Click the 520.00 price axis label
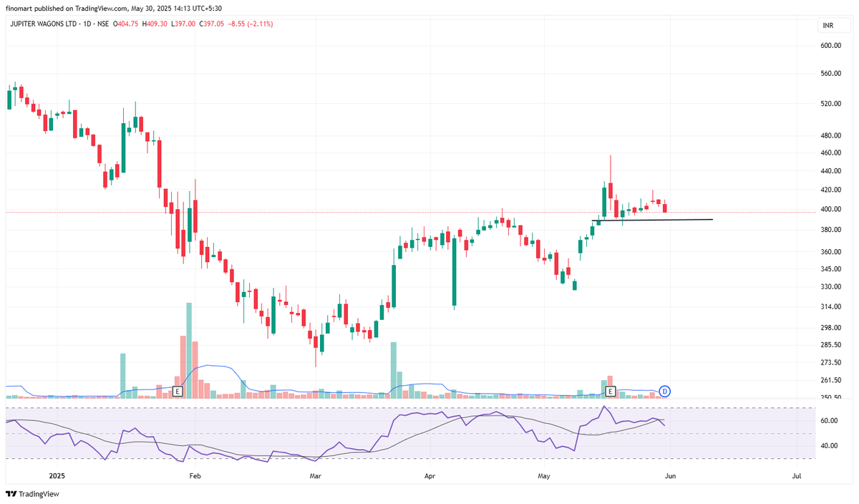The width and height of the screenshot is (859, 504). tap(830, 104)
